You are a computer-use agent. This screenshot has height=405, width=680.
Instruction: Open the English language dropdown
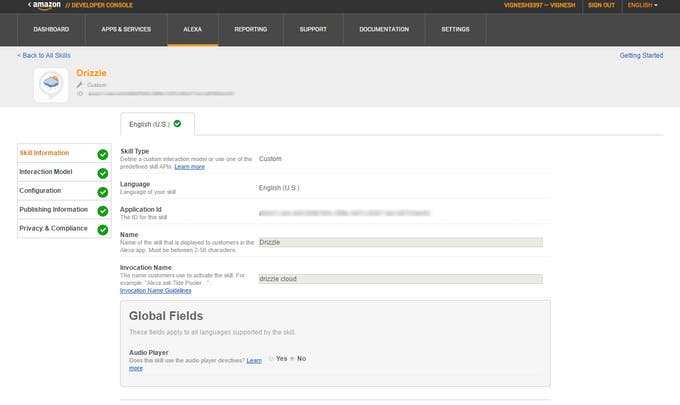pos(642,5)
